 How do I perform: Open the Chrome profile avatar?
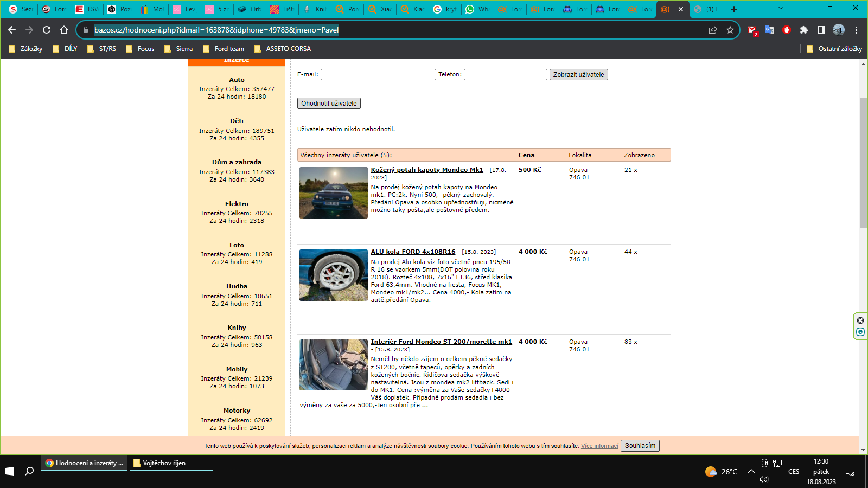(x=839, y=30)
